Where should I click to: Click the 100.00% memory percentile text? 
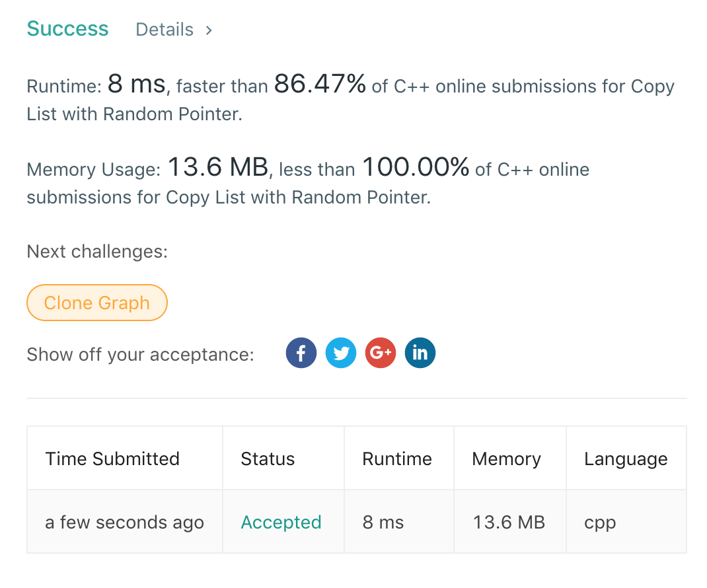(x=415, y=168)
